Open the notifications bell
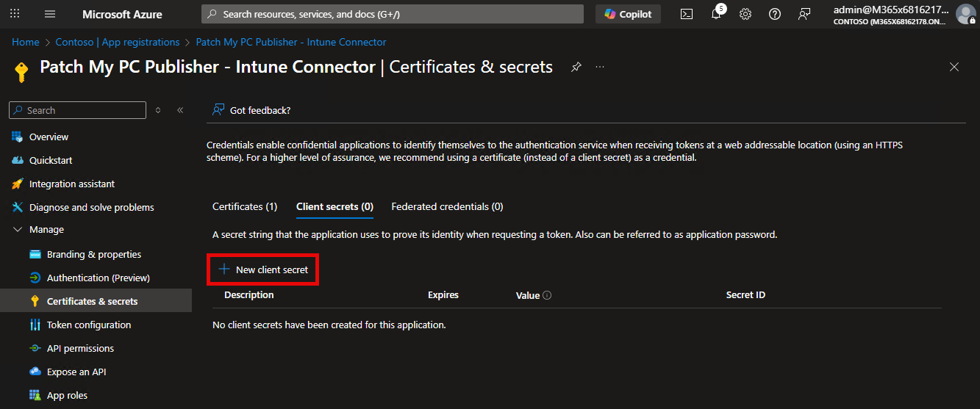This screenshot has width=980, height=409. point(716,14)
